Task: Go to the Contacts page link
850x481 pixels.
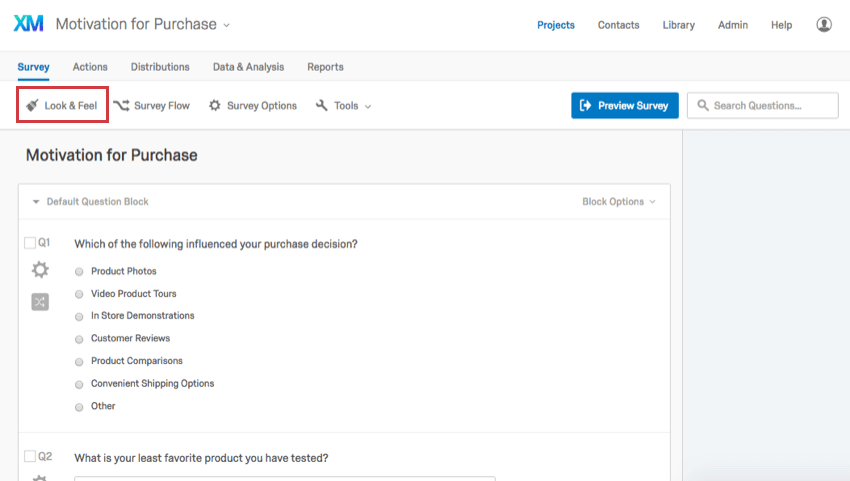Action: pos(618,25)
